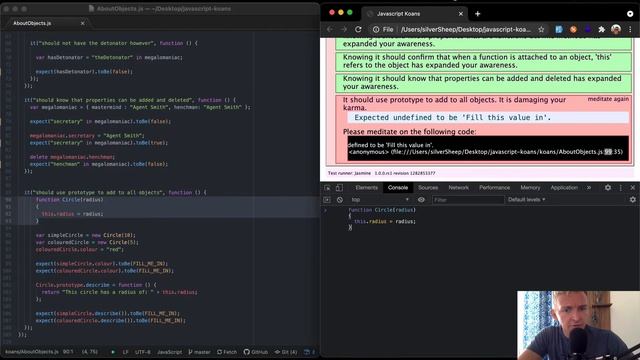
Task: Click the green dot status bar indicator
Action: click(x=113, y=352)
